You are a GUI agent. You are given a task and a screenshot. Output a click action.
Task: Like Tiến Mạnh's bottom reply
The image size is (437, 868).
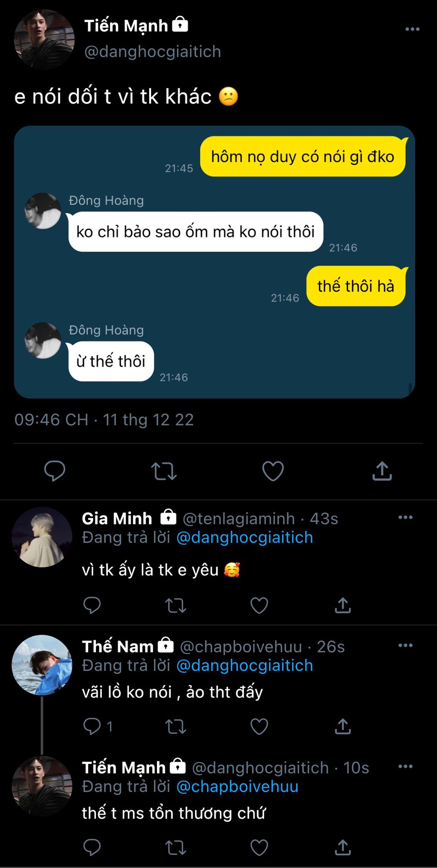pyautogui.click(x=259, y=848)
